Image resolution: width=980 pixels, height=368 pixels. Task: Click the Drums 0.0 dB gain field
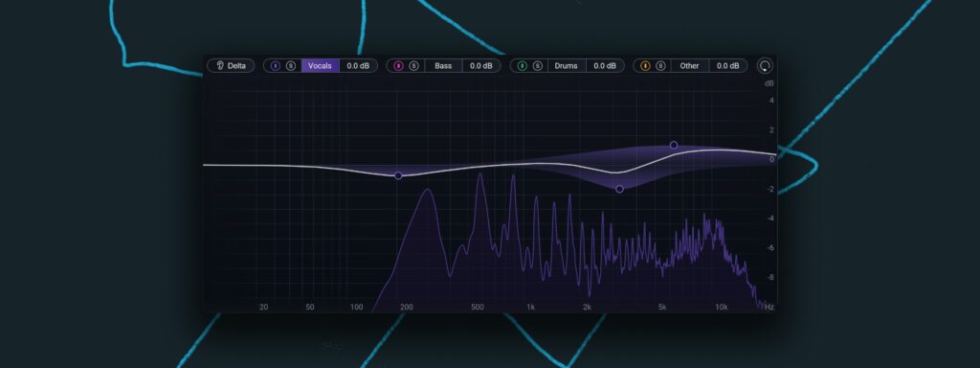pyautogui.click(x=605, y=66)
